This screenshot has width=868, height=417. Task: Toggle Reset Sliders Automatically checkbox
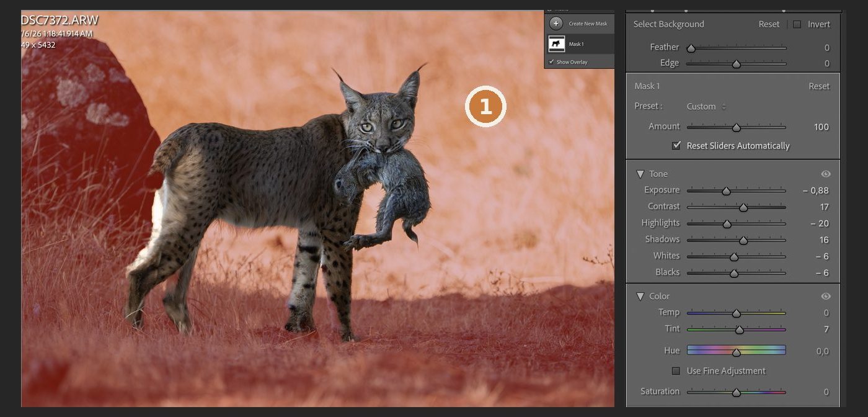click(x=676, y=146)
